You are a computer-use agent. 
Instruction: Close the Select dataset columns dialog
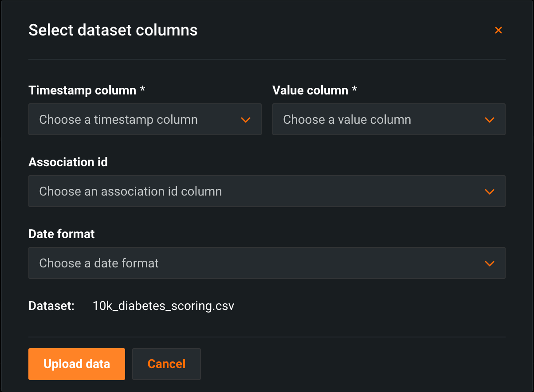point(498,30)
